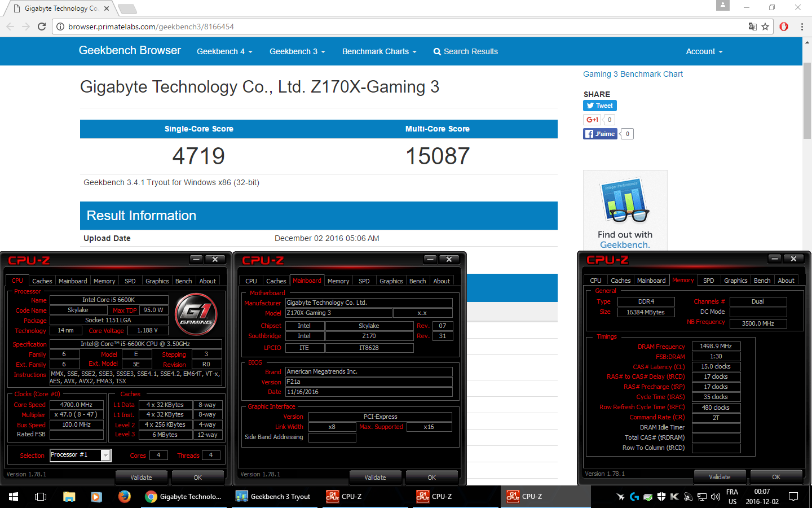Open Mainboard tab in left CPU-Z window

[x=73, y=281]
